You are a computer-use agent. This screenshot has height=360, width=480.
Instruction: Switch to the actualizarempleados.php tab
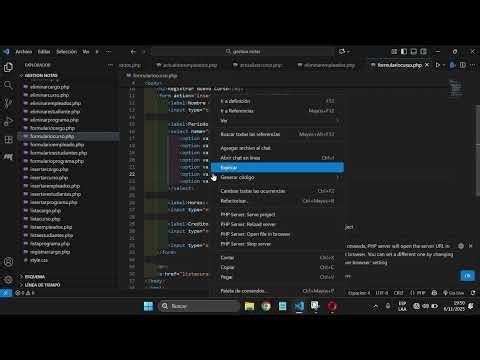click(187, 65)
